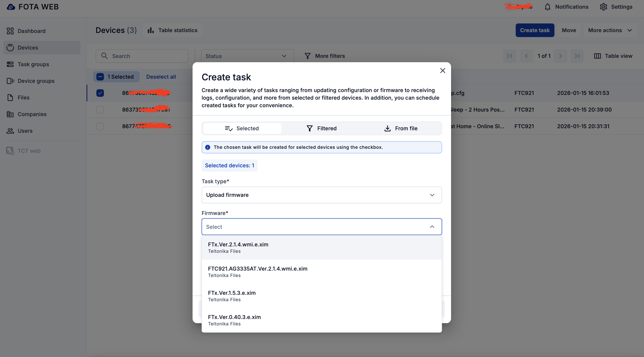The height and width of the screenshot is (357, 644).
Task: Switch to the From file tab
Action: coord(401,128)
